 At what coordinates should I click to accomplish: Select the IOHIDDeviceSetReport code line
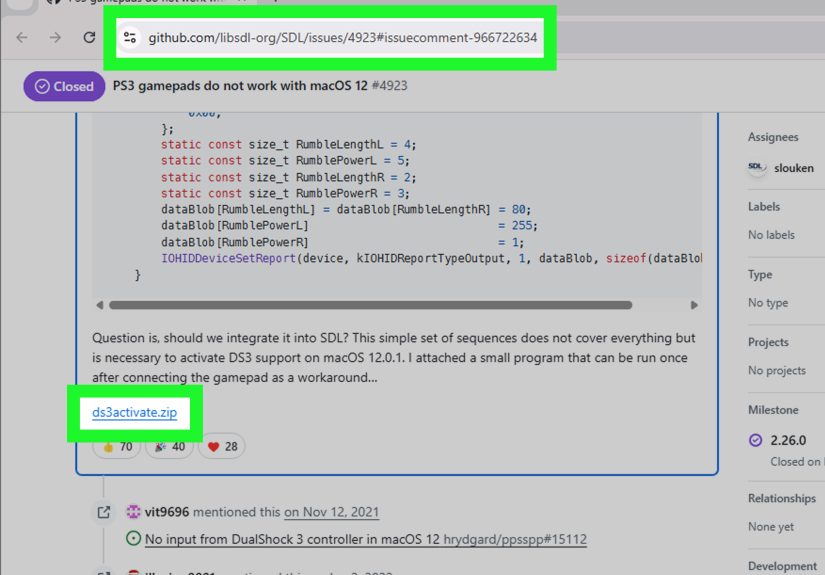(x=431, y=258)
